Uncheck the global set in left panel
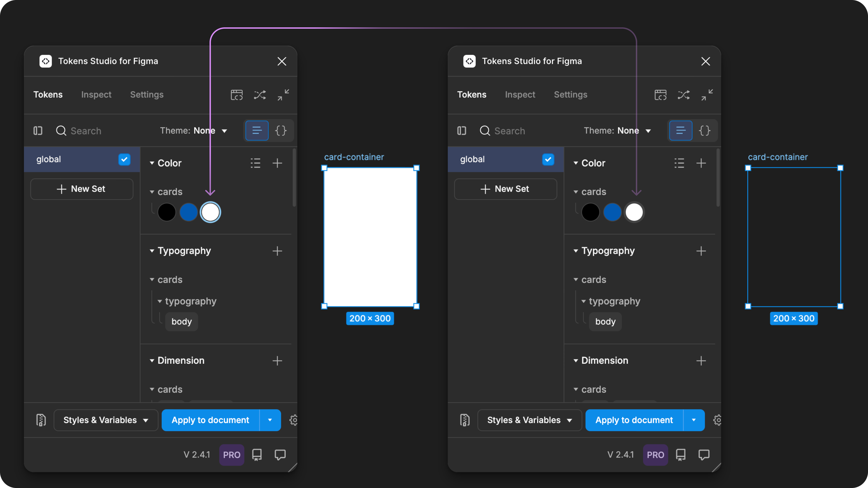868x488 pixels. [124, 159]
